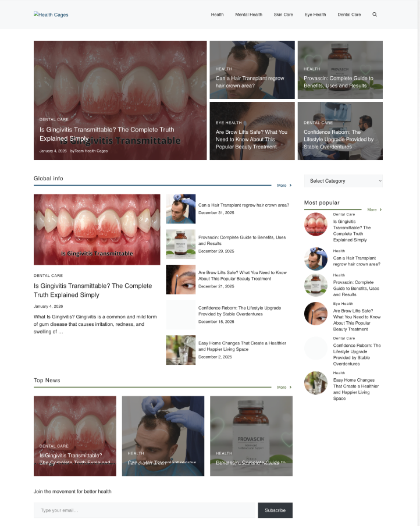Image resolution: width=420 pixels, height=526 pixels.
Task: Open the Select Category dropdown
Action: point(343,181)
